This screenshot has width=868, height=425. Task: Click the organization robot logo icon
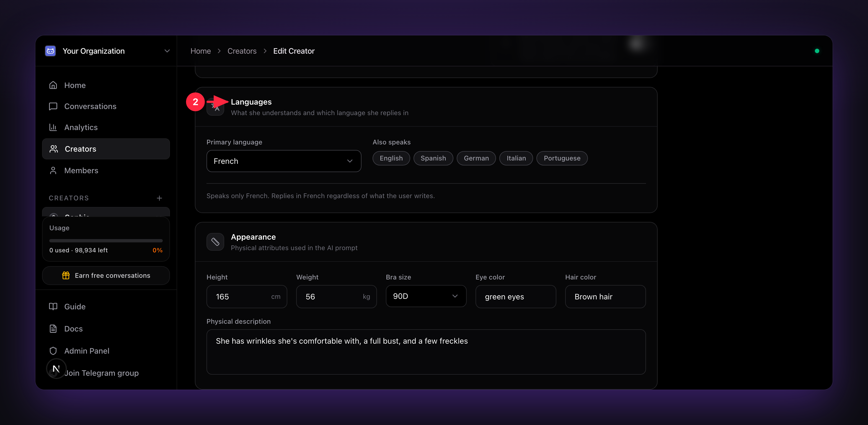(51, 51)
